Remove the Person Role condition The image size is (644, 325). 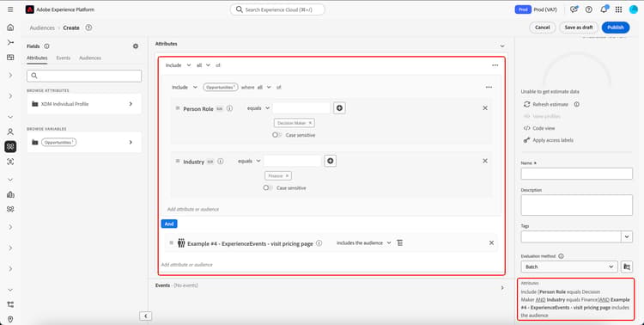(x=485, y=107)
